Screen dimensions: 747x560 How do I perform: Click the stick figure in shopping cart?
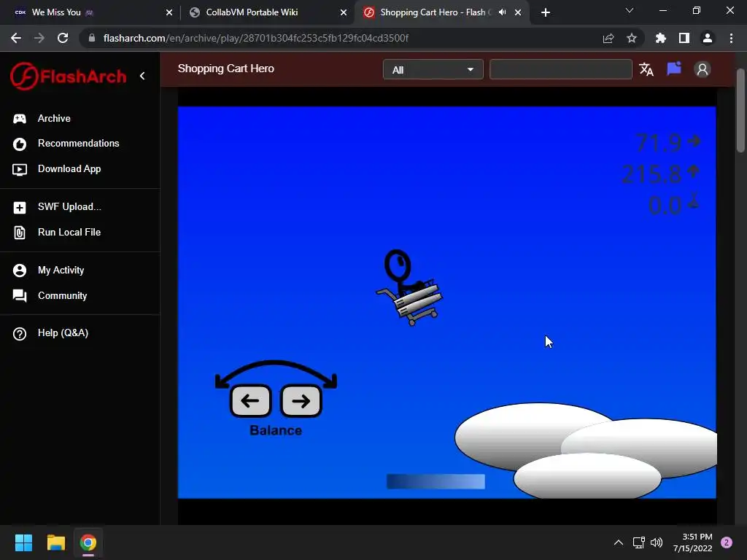(x=409, y=287)
